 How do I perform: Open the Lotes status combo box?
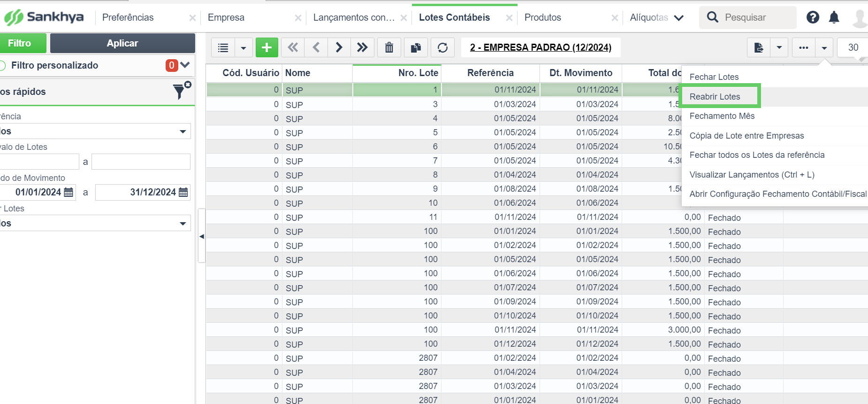tap(95, 223)
